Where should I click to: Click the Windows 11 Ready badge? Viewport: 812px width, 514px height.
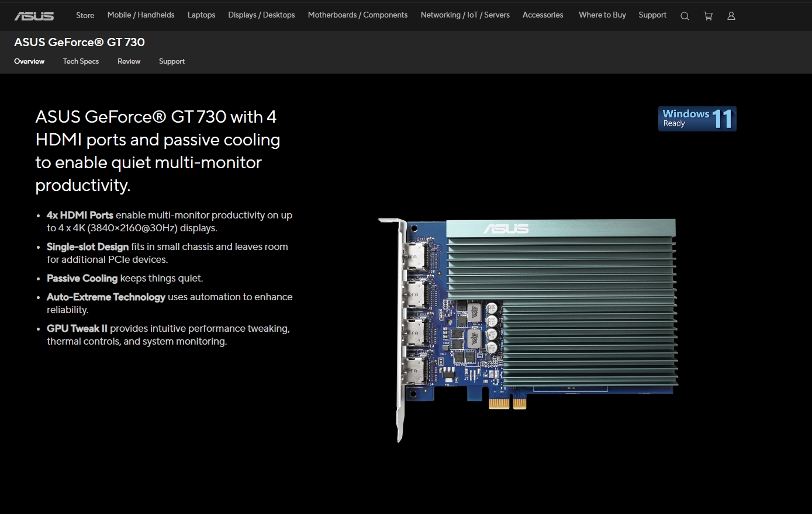point(697,119)
